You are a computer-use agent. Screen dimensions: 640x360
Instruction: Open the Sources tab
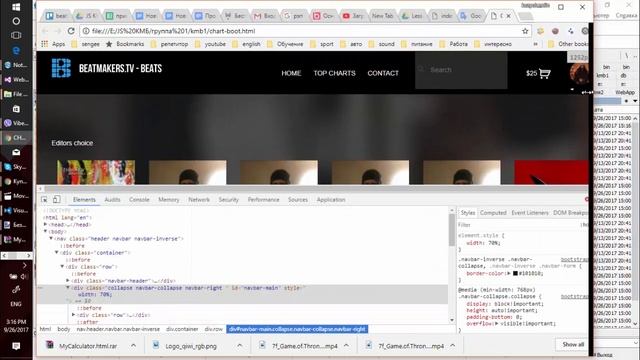tap(298, 200)
